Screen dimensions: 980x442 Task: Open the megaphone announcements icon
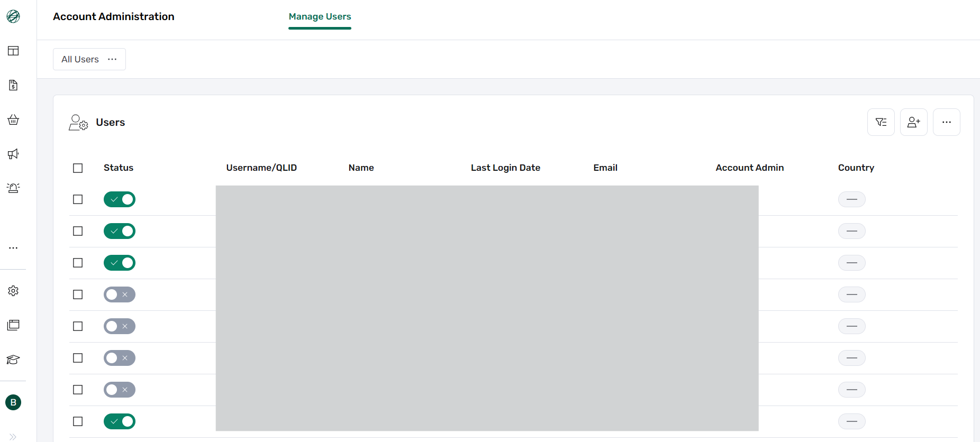13,154
